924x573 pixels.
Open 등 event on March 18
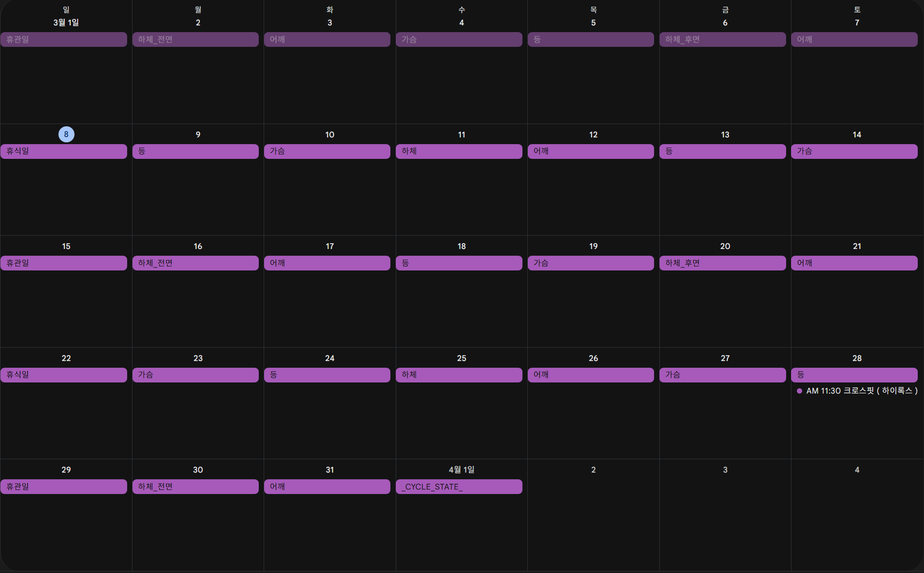pyautogui.click(x=459, y=263)
